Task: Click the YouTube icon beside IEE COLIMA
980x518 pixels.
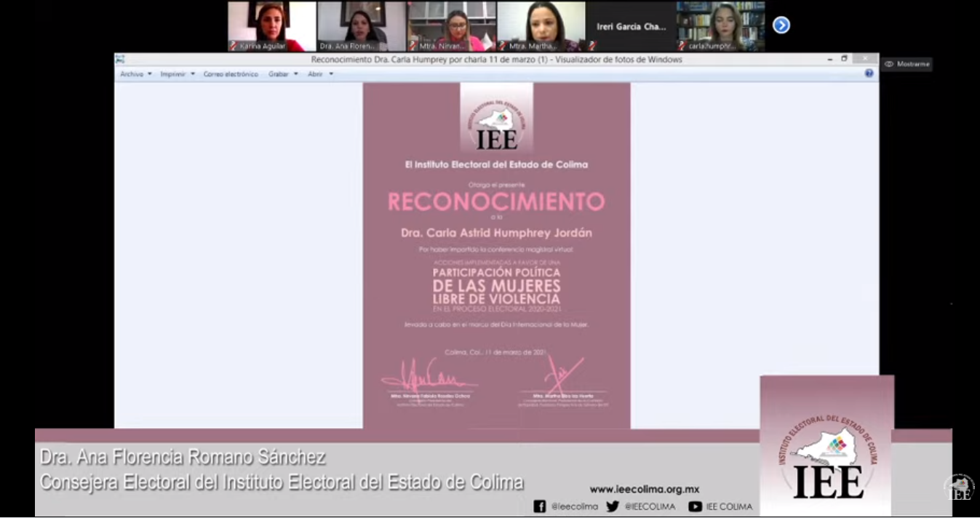Action: click(695, 506)
